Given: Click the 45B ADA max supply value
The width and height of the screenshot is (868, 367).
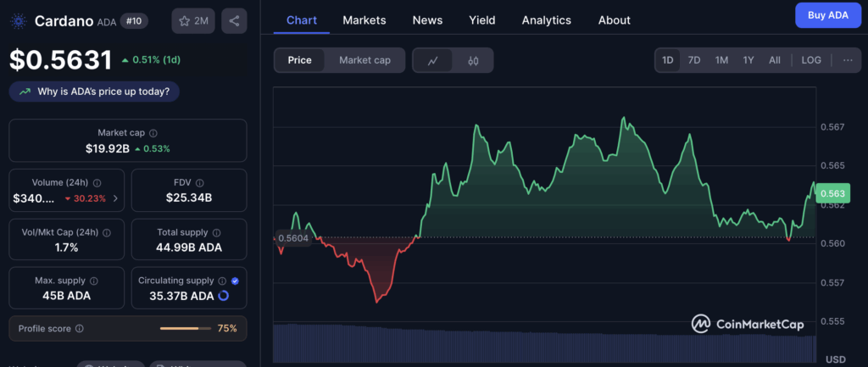Looking at the screenshot, I should click(66, 296).
